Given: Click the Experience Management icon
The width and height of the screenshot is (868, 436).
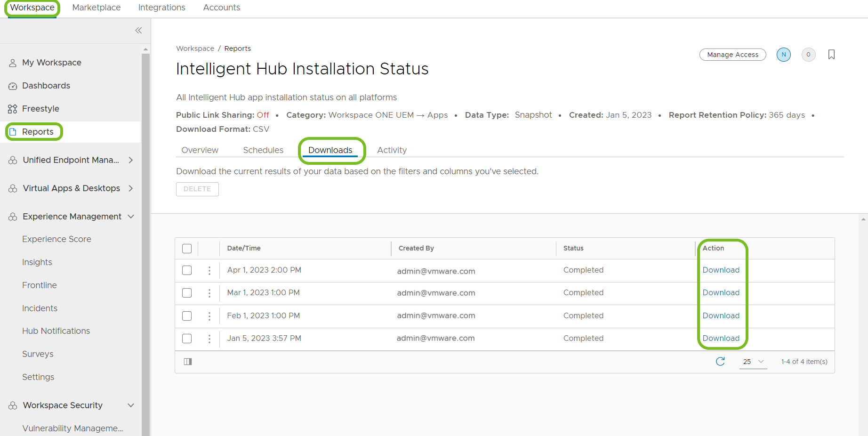Looking at the screenshot, I should coord(13,217).
